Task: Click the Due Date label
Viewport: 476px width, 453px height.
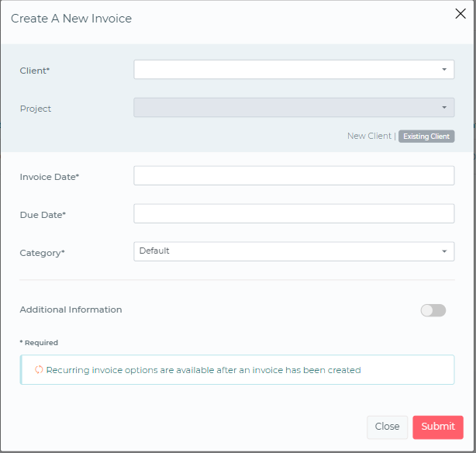Action: pyautogui.click(x=43, y=215)
